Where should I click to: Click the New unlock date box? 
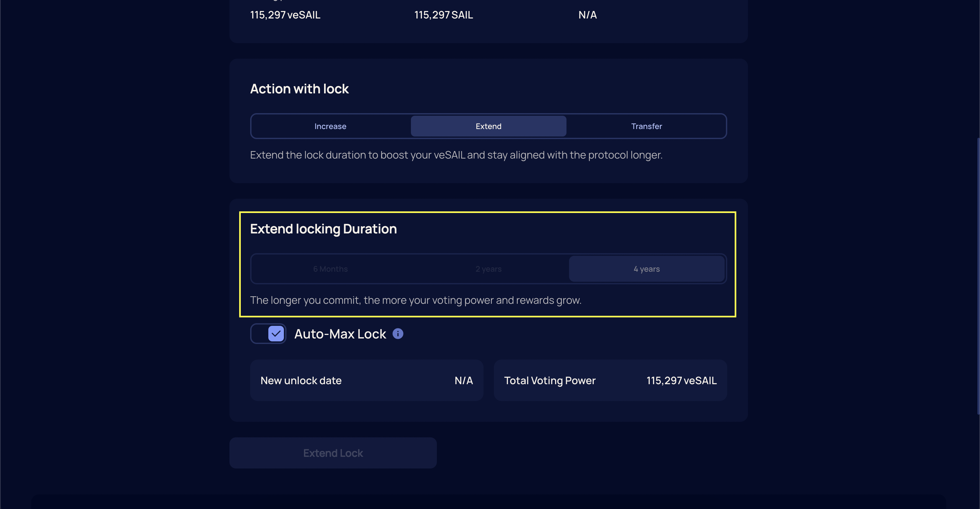point(366,380)
